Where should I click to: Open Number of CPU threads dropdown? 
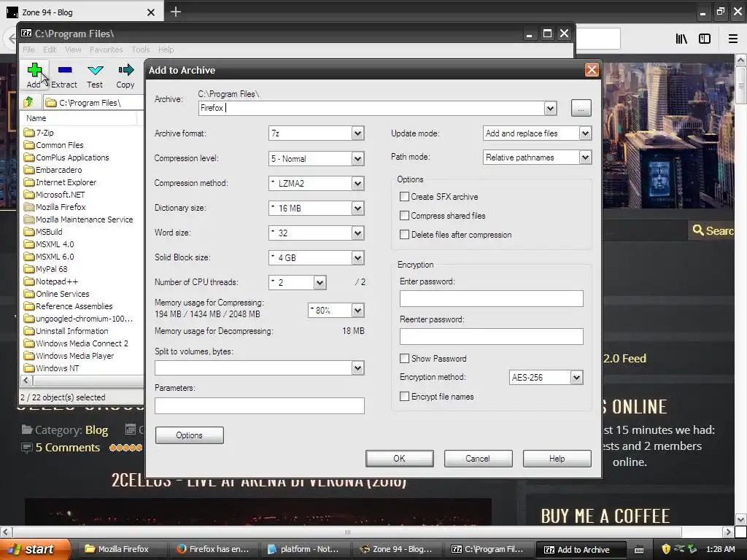pos(320,282)
